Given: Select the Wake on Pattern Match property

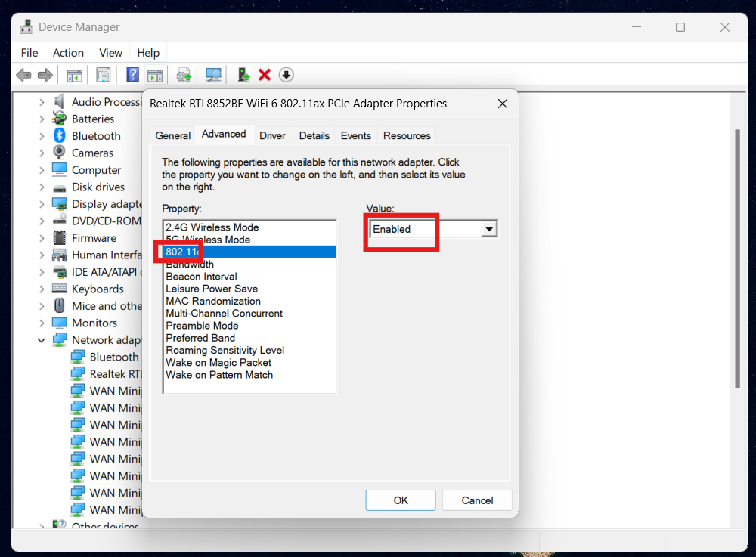Looking at the screenshot, I should [249, 375].
